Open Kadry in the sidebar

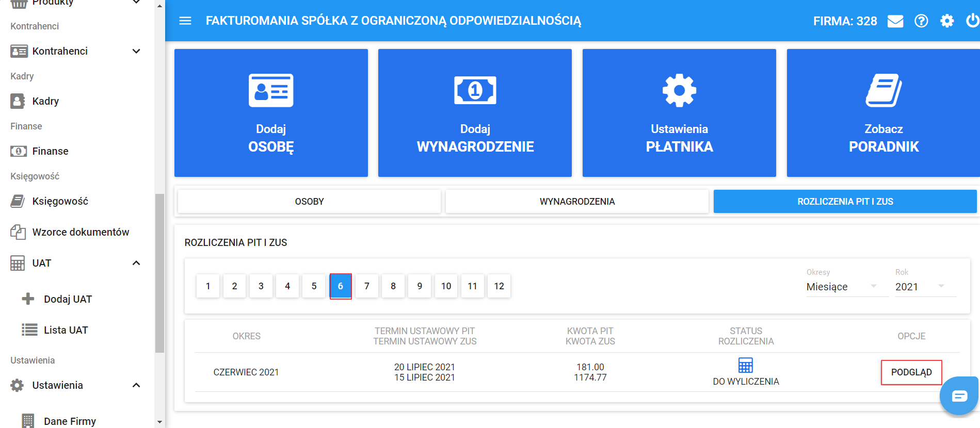pyautogui.click(x=45, y=101)
